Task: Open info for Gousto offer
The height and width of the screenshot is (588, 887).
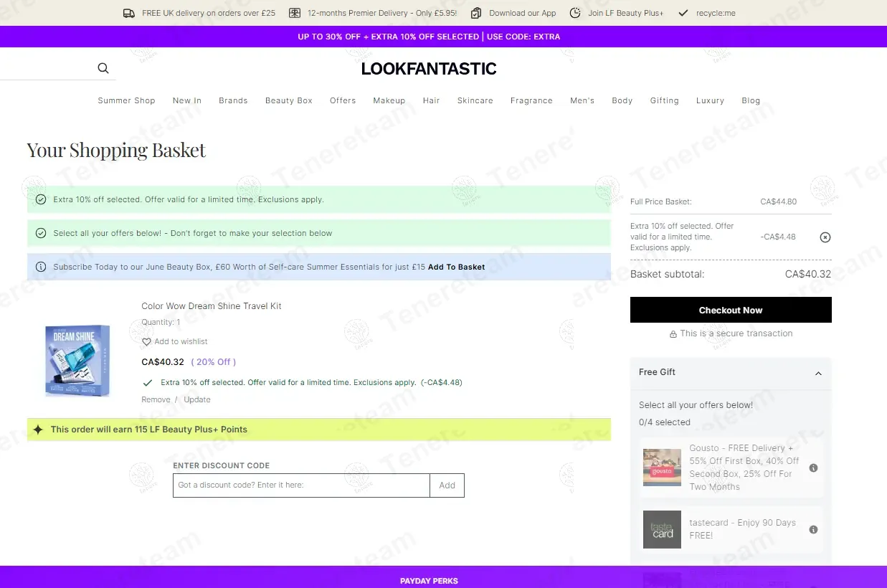Action: tap(813, 468)
